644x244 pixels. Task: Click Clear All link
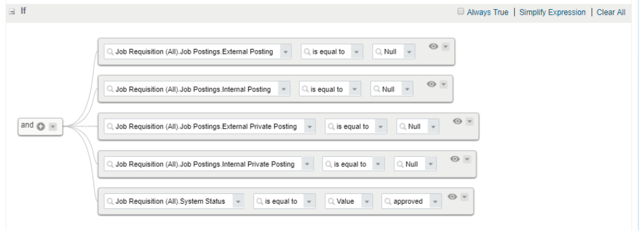coord(611,12)
